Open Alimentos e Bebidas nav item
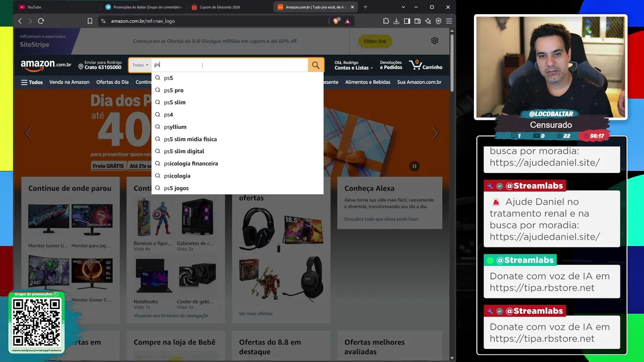Image resolution: width=644 pixels, height=362 pixels. [x=368, y=82]
